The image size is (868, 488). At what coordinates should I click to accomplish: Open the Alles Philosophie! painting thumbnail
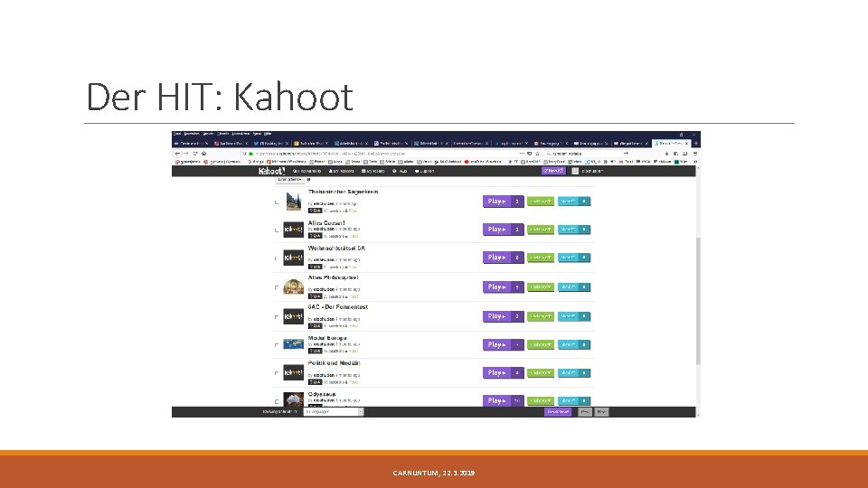tap(293, 286)
